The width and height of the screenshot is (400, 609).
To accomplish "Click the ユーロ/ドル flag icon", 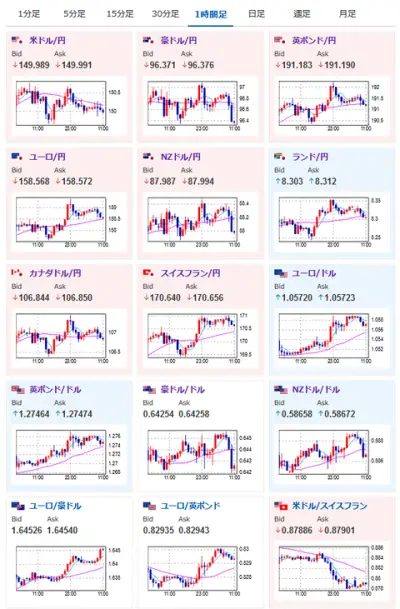I will 280,273.
